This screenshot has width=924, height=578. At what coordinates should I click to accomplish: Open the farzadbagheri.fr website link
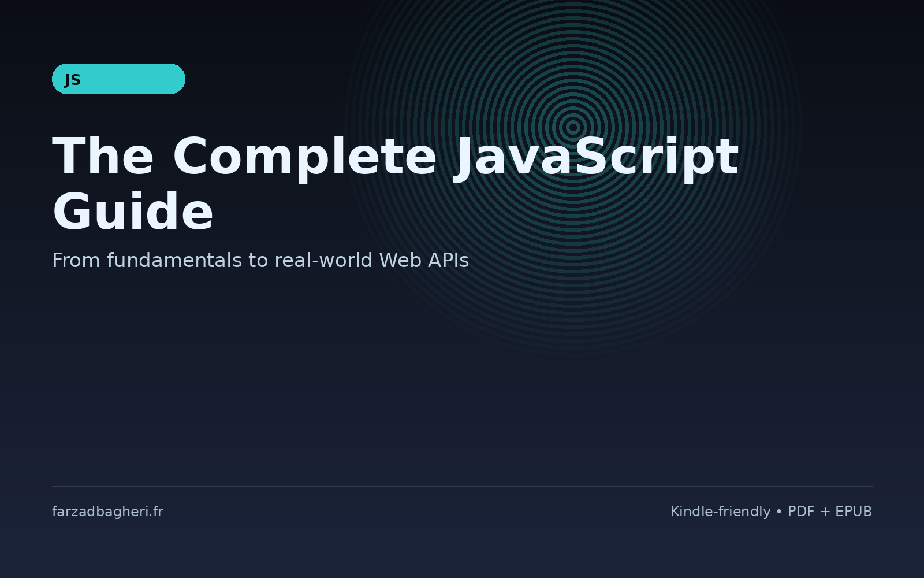107,512
